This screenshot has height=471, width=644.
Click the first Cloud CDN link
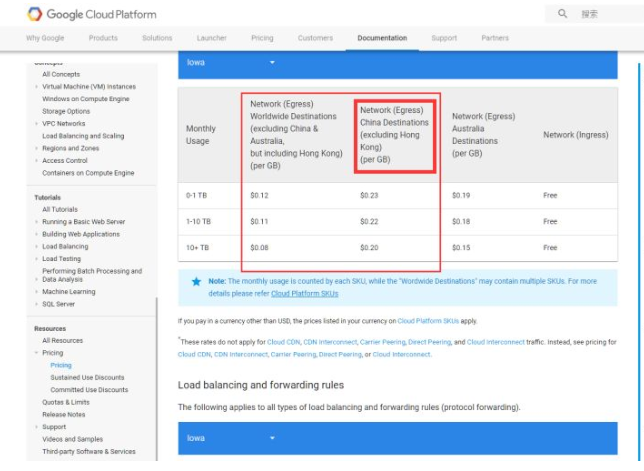(x=284, y=342)
